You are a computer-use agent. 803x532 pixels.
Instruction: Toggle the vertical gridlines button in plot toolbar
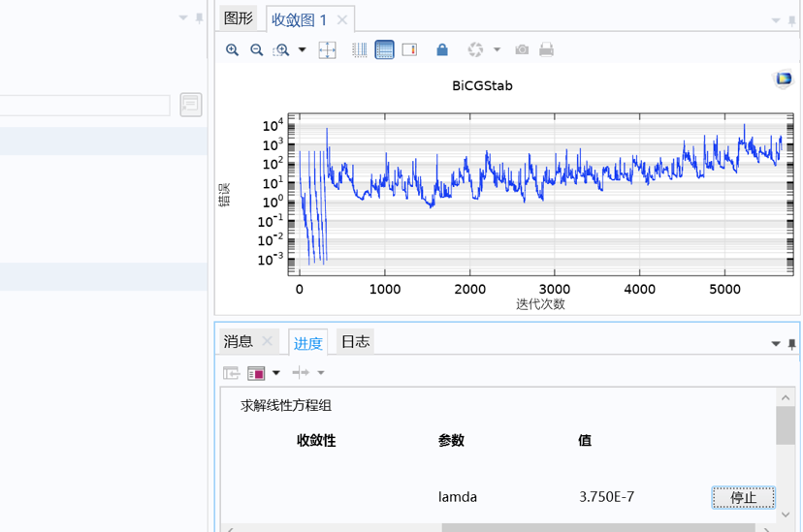[360, 49]
